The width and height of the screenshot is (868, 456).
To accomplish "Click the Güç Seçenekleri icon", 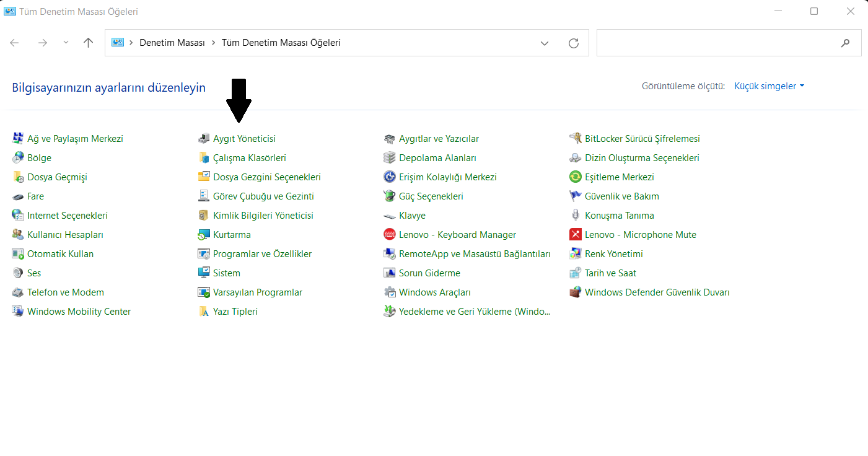I will 389,196.
